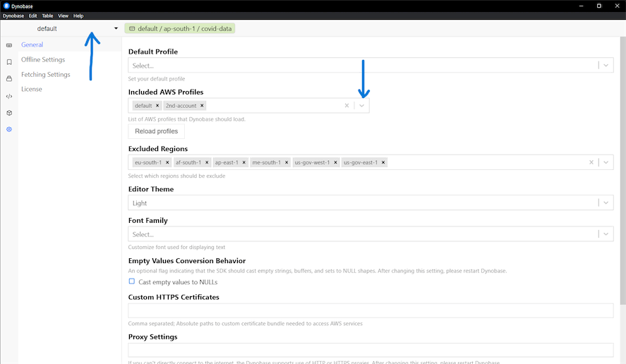626x364 pixels.
Task: Open the tables view sidebar icon
Action: pos(9,45)
